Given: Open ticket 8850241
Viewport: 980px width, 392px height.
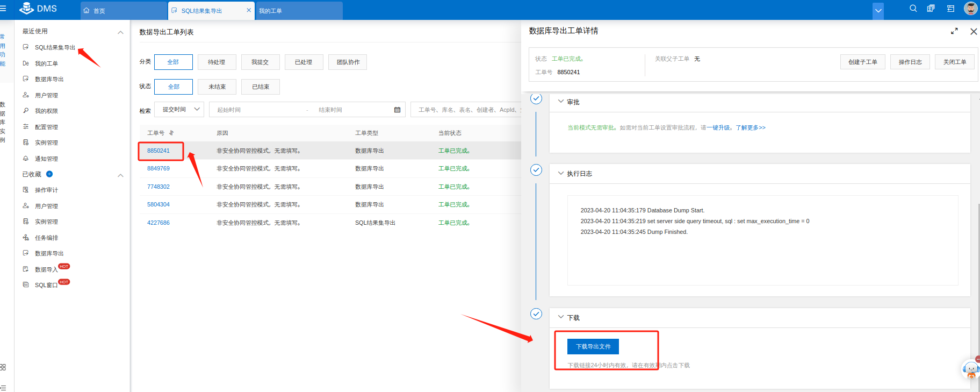Looking at the screenshot, I should 158,151.
